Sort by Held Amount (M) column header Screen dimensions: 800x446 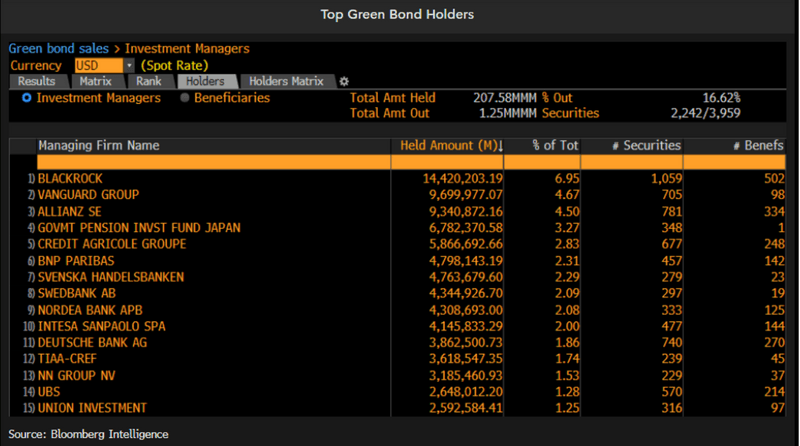point(447,145)
